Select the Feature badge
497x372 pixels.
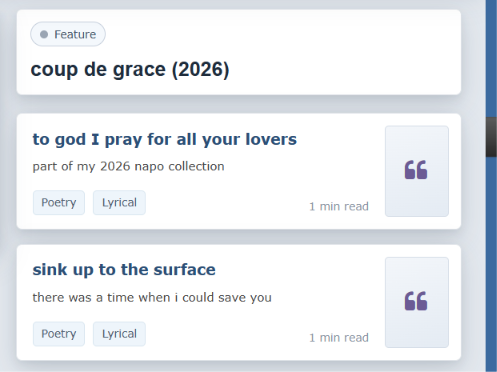click(68, 34)
